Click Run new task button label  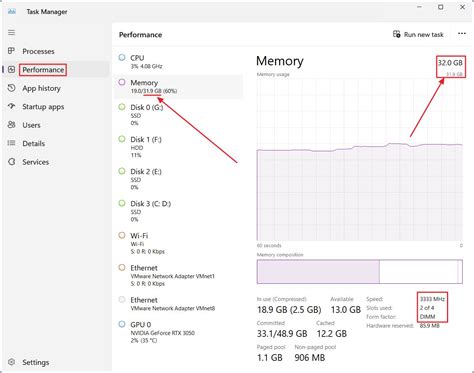click(424, 34)
